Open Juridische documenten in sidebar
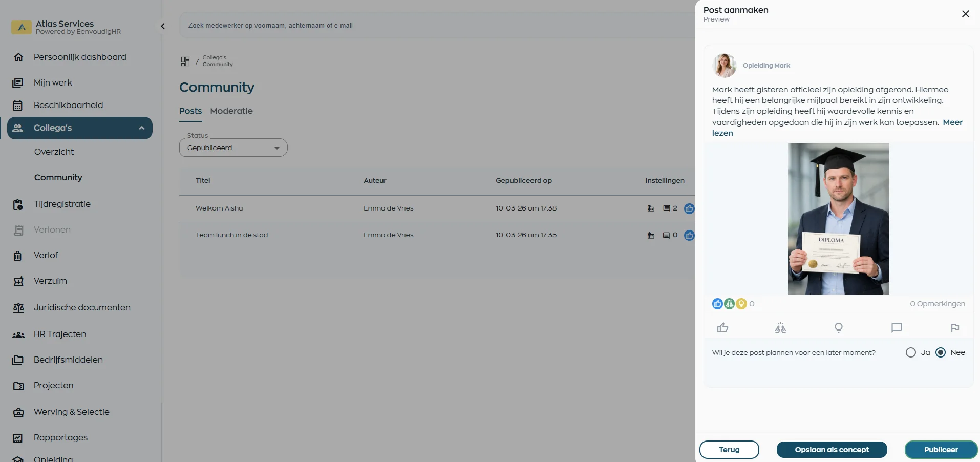980x462 pixels. (82, 308)
